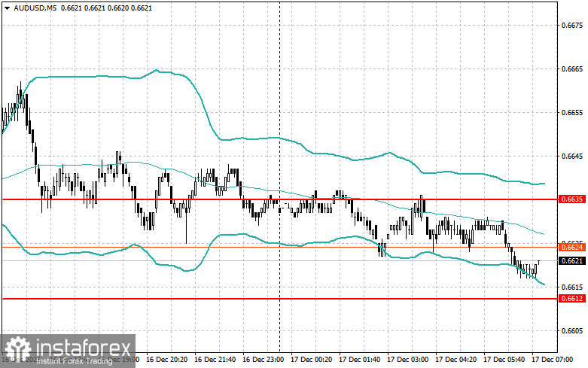Open the AUDUSD,M5 chart dropdown triangle
The height and width of the screenshot is (368, 588).
pos(8,8)
